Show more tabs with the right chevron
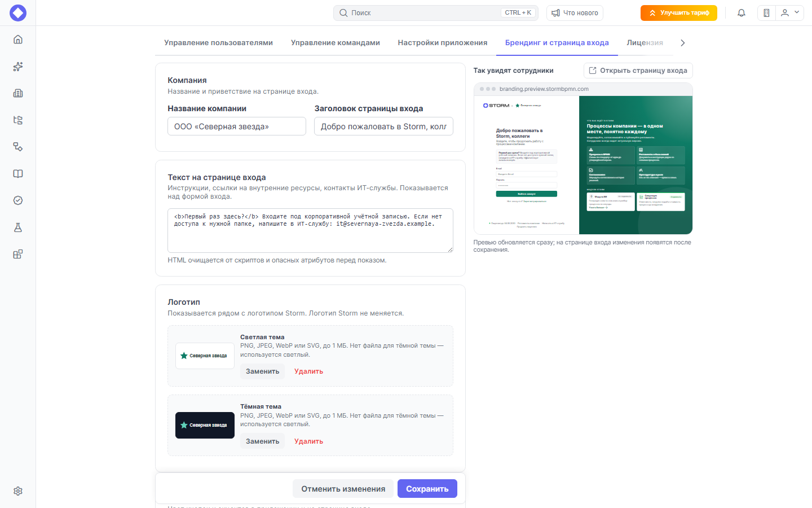Viewport: 812px width, 508px height. [683, 43]
